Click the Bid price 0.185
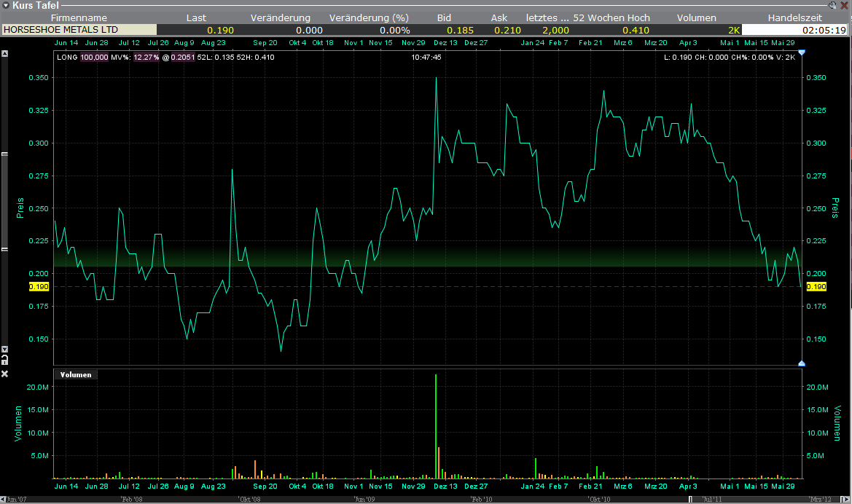The height and width of the screenshot is (504, 852). (x=460, y=30)
